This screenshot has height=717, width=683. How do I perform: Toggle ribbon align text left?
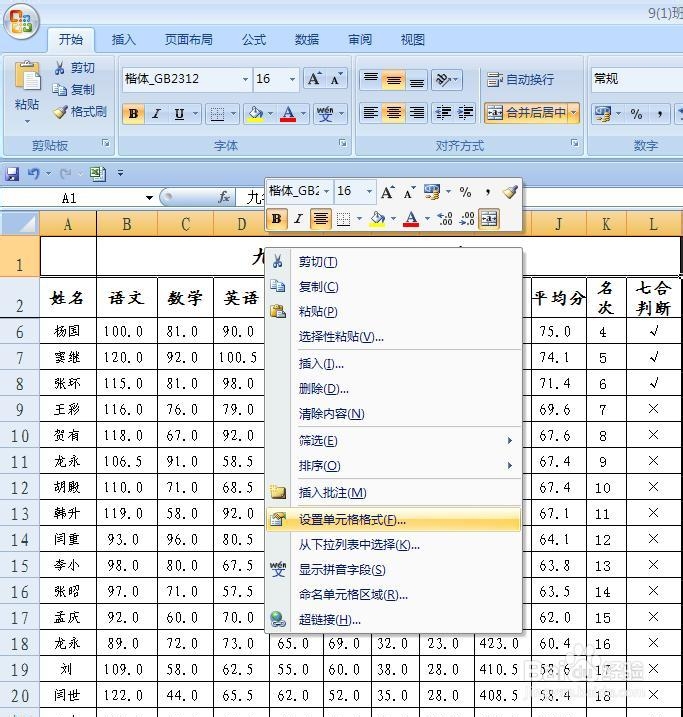pyautogui.click(x=371, y=112)
